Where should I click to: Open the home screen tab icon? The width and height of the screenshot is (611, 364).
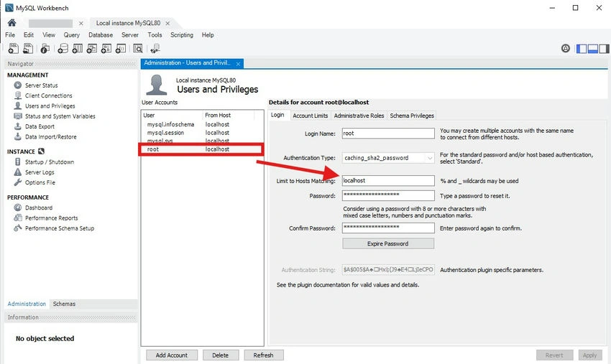[x=12, y=22]
